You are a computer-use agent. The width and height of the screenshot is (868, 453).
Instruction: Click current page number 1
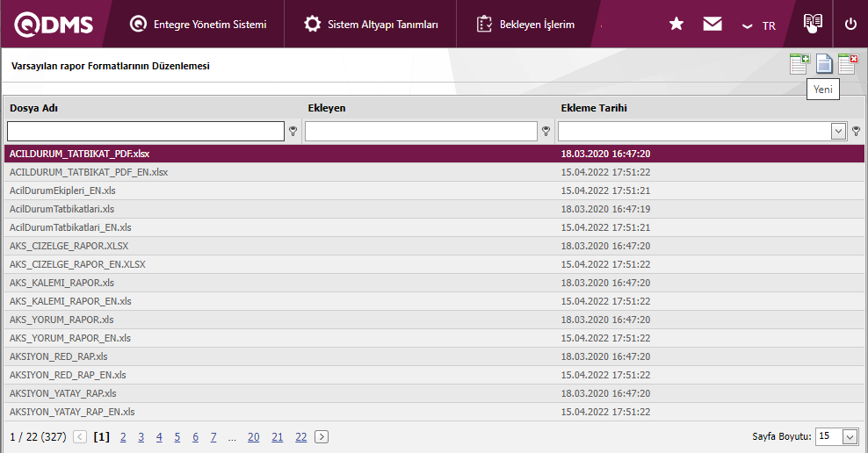tap(101, 437)
